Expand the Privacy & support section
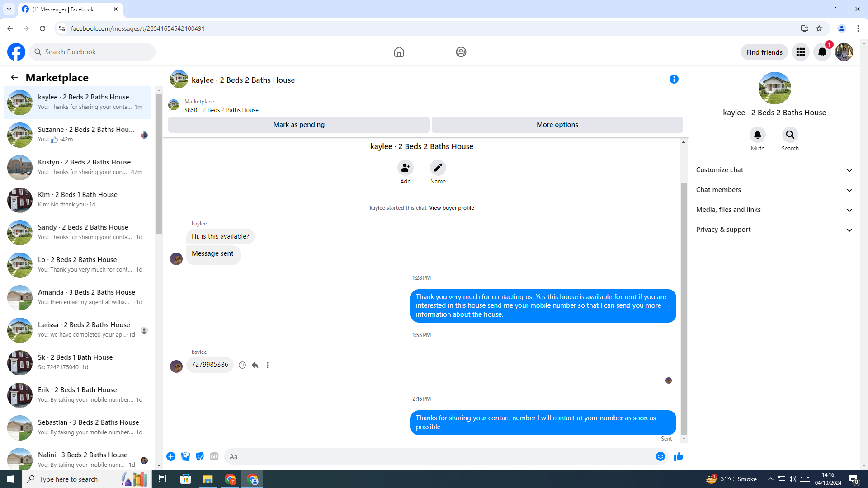The width and height of the screenshot is (868, 488). (774, 230)
